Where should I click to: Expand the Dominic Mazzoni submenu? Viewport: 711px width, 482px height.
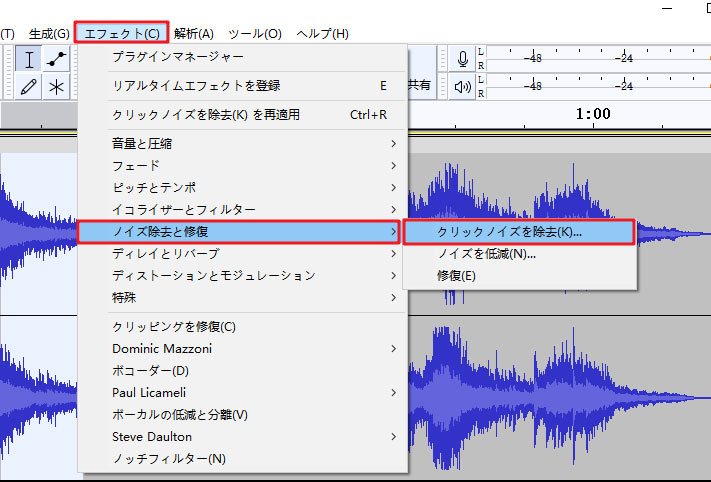(243, 349)
